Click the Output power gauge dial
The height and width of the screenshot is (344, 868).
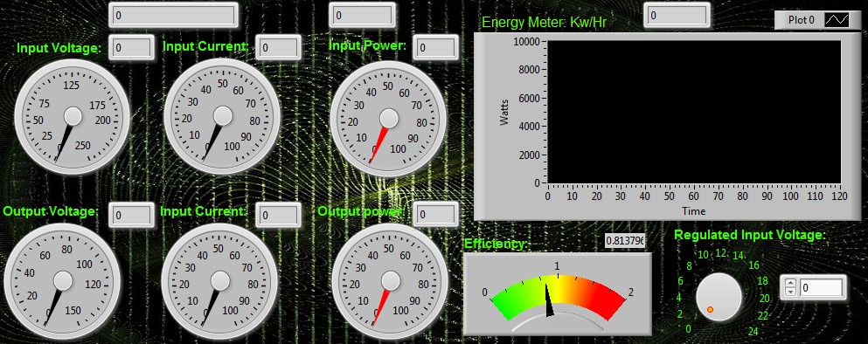pyautogui.click(x=390, y=281)
